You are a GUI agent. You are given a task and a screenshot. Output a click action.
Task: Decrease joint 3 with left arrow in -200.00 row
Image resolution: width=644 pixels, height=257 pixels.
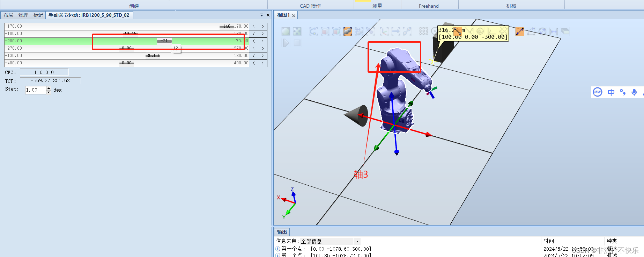(254, 41)
